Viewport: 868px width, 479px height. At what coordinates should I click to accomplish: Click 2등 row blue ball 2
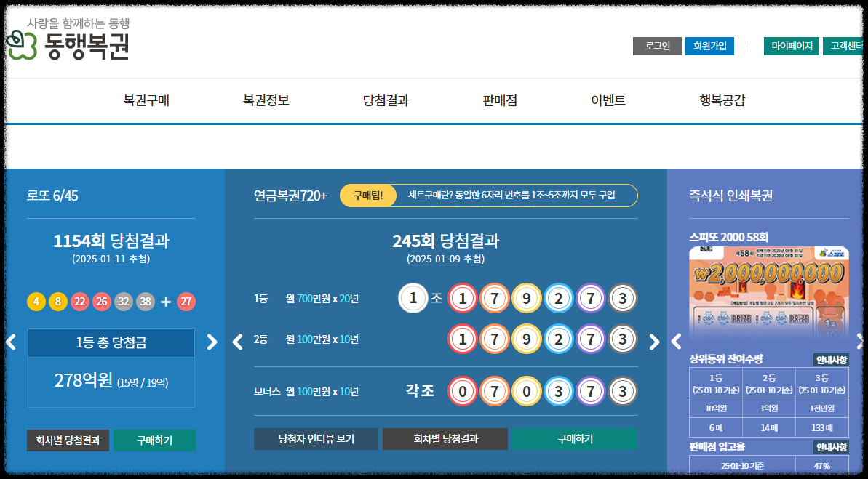(559, 339)
